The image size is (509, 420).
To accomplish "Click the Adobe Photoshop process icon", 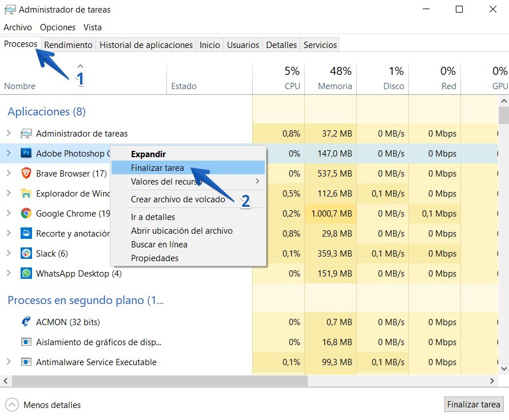I will pos(26,153).
